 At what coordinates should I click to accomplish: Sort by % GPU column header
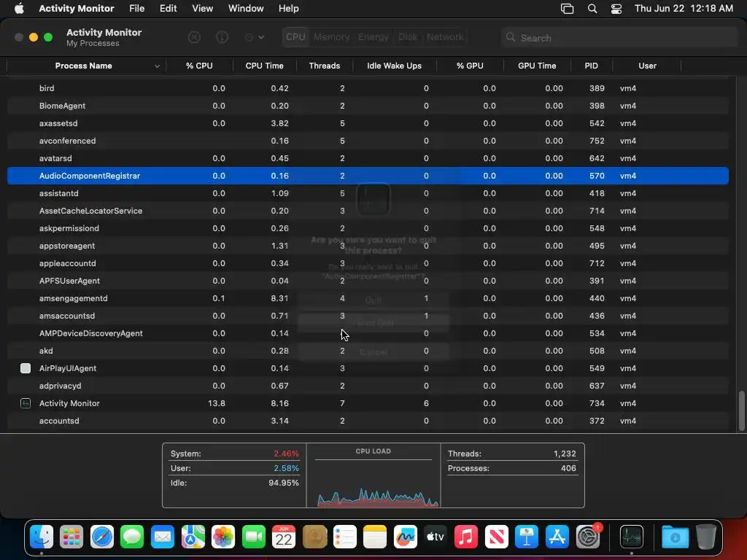tap(470, 66)
